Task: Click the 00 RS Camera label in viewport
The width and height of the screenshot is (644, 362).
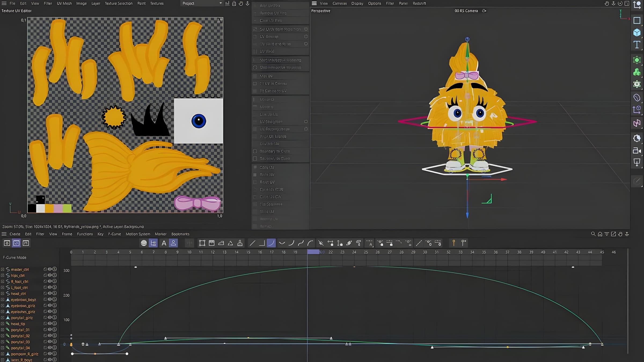Action: [466, 11]
